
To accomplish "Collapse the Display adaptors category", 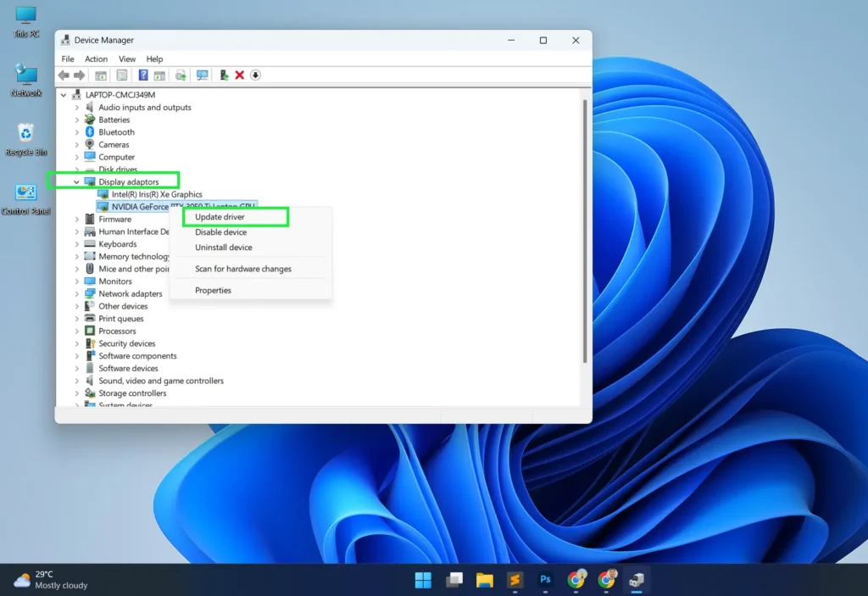I will 75,181.
